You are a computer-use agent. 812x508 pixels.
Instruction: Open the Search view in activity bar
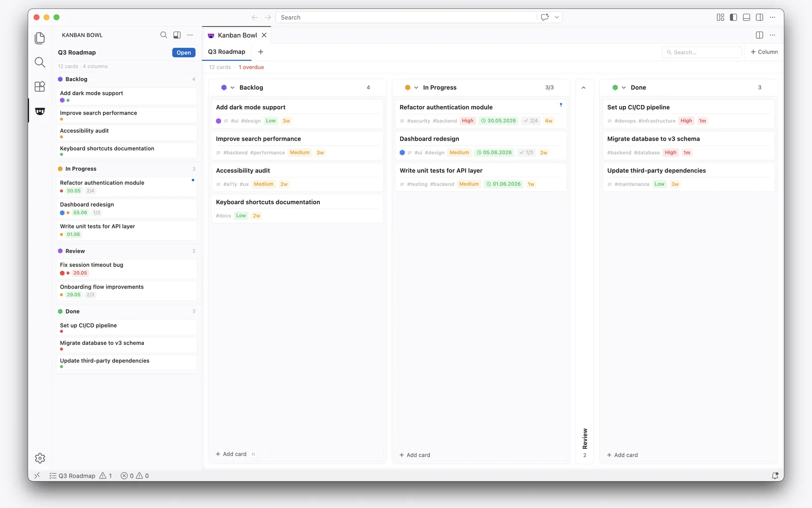click(40, 62)
